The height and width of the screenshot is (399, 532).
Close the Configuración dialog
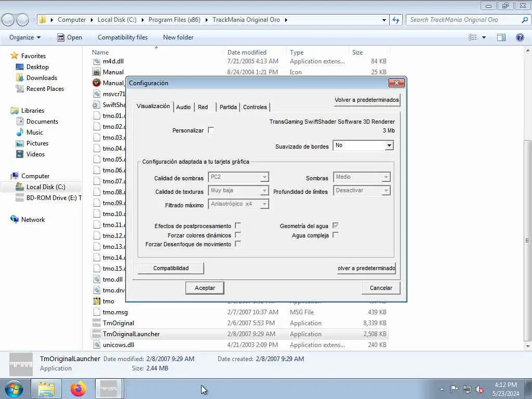[x=396, y=83]
